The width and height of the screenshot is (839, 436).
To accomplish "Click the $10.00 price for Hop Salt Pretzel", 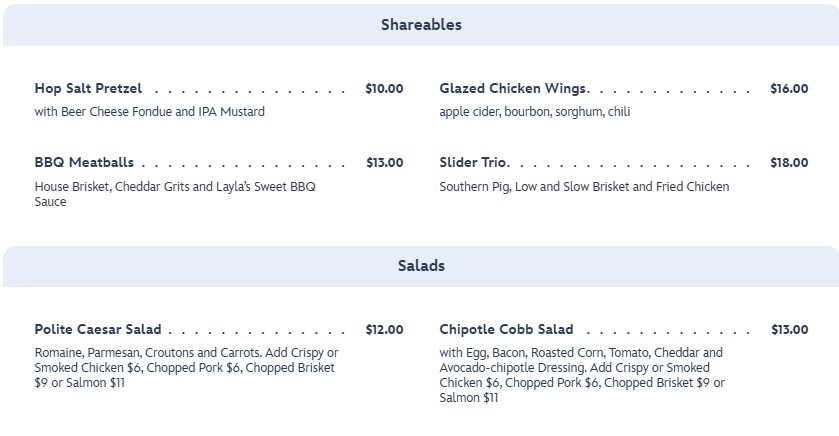I will click(x=384, y=89).
